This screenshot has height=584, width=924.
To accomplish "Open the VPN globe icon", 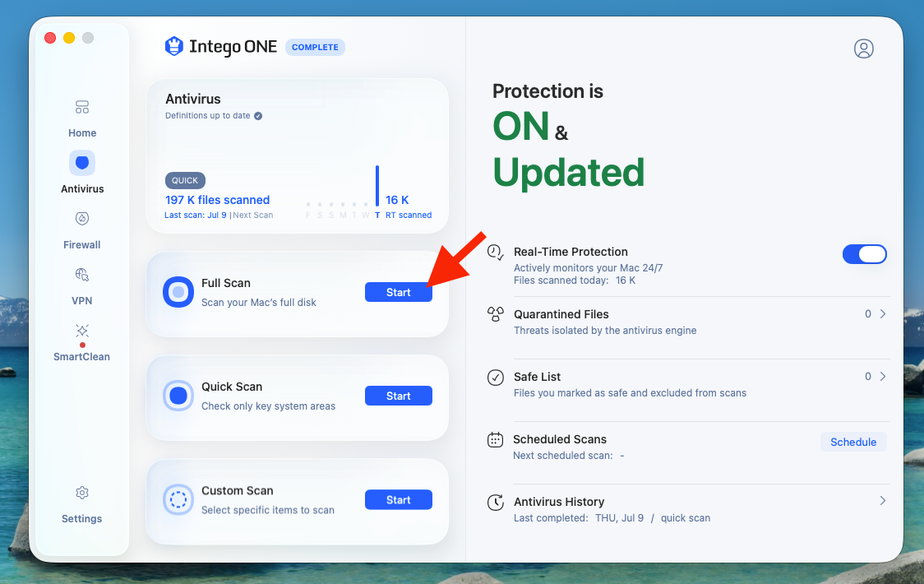I will click(x=82, y=274).
